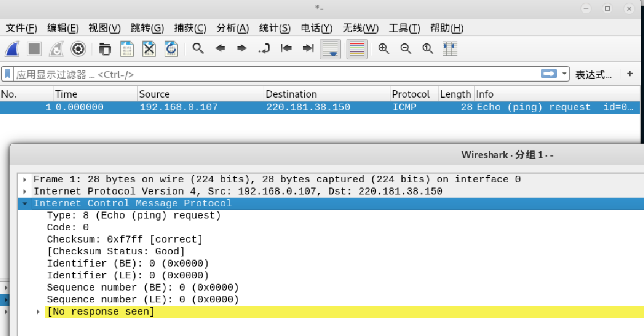Sort by the Source column header
The height and width of the screenshot is (336, 644).
click(x=201, y=94)
